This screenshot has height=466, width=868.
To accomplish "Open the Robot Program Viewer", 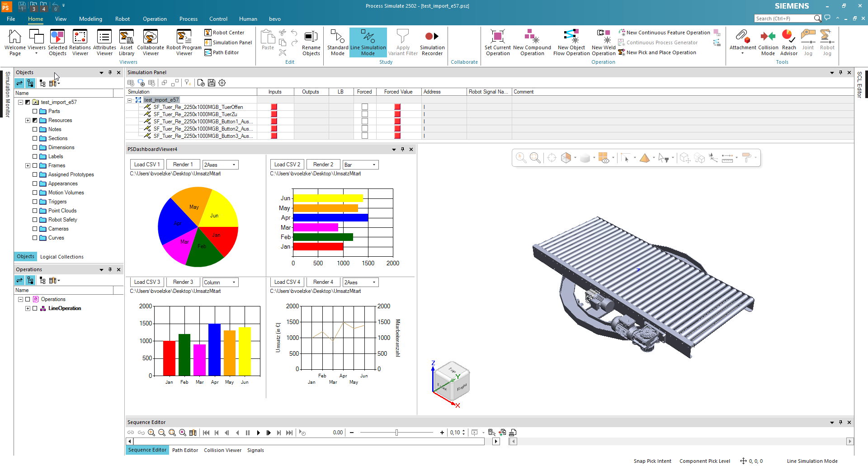I will [x=184, y=42].
